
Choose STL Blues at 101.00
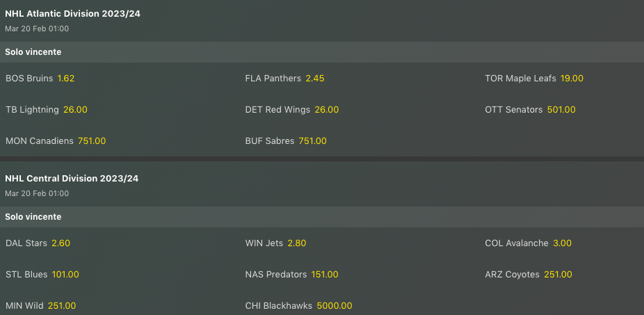point(65,275)
